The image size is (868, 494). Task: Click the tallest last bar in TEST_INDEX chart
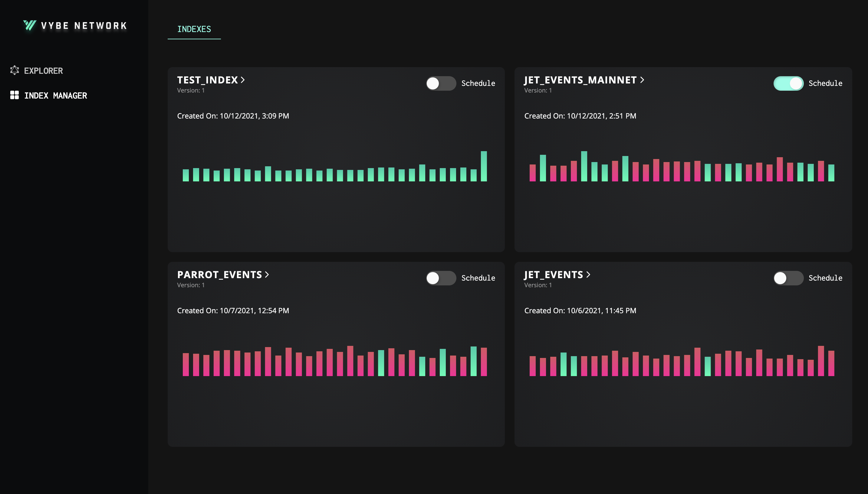[484, 166]
